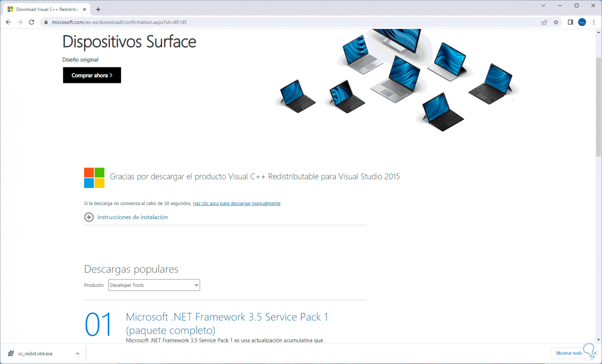Maximize the Chrome browser window
Screen dimensions: 602x364
point(576,5)
